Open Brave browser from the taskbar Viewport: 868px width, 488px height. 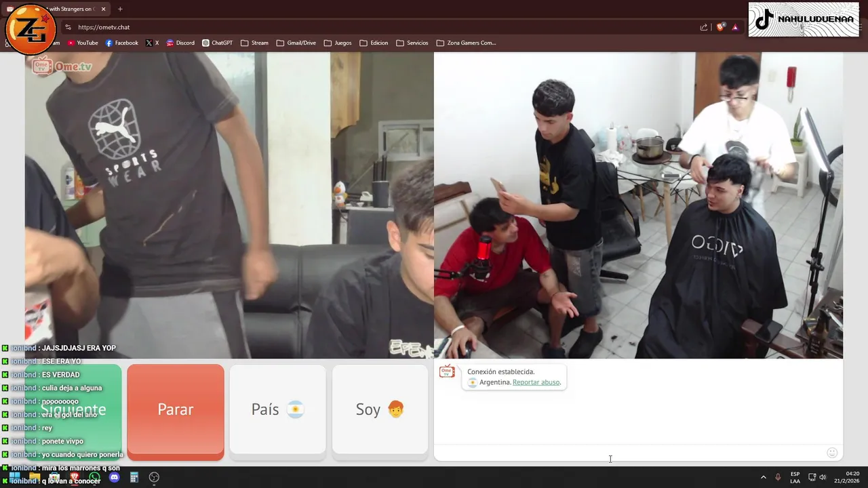point(74,477)
